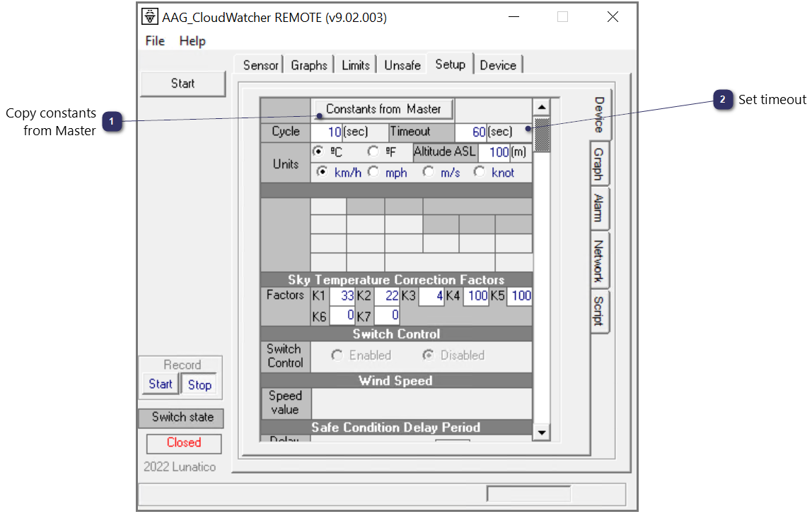Select the Setup tab
The image size is (812, 514).
pyautogui.click(x=450, y=64)
